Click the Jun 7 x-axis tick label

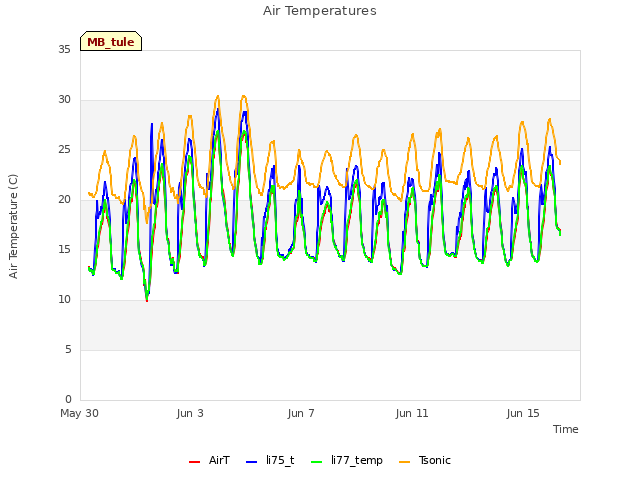pyautogui.click(x=301, y=413)
